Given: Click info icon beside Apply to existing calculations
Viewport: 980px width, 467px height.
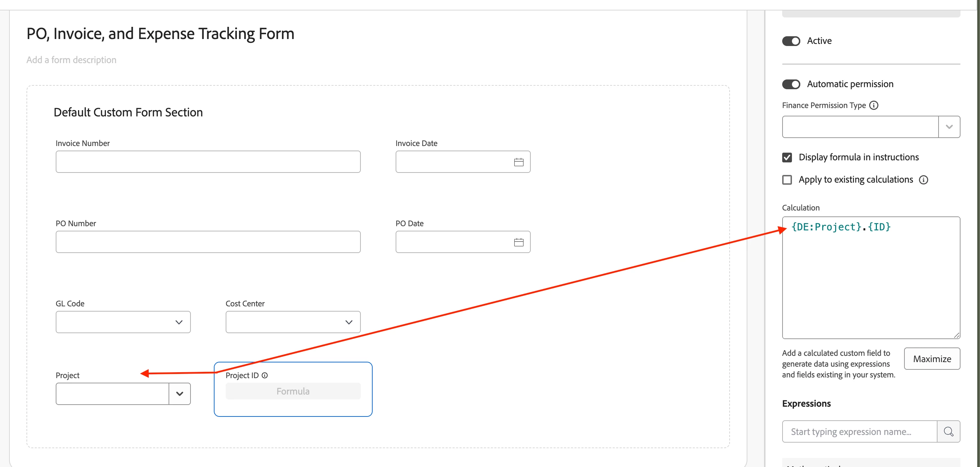Looking at the screenshot, I should tap(923, 179).
